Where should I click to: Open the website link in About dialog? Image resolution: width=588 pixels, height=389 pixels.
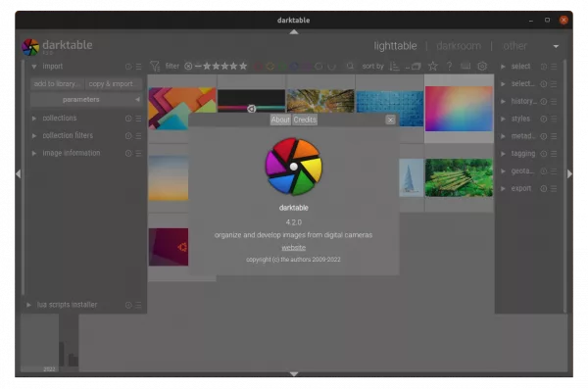[x=294, y=248]
